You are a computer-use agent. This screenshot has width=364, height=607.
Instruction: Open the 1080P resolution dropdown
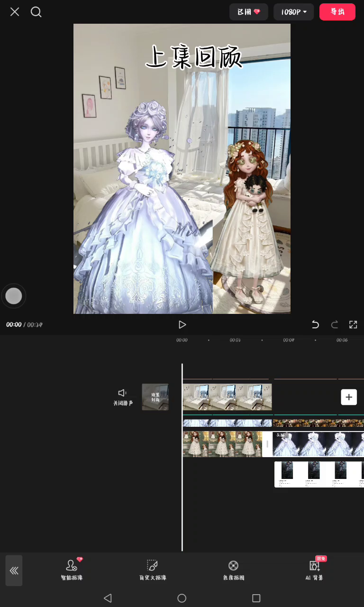pos(293,12)
